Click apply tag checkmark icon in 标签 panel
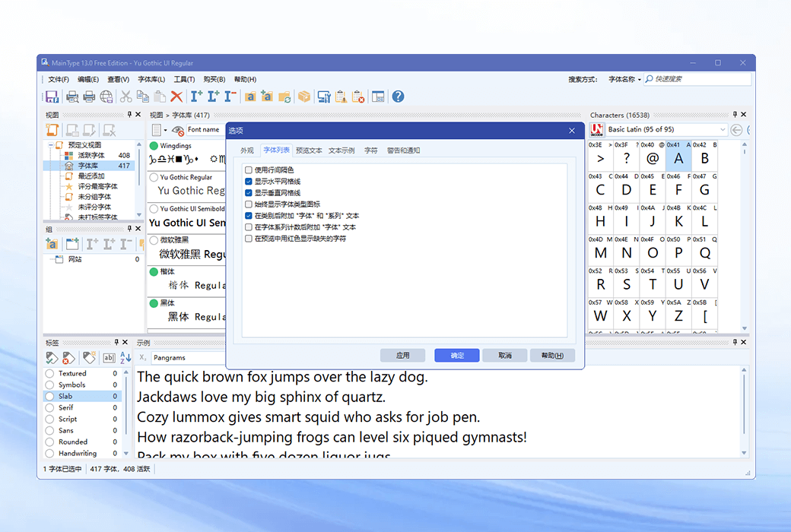 pyautogui.click(x=52, y=358)
